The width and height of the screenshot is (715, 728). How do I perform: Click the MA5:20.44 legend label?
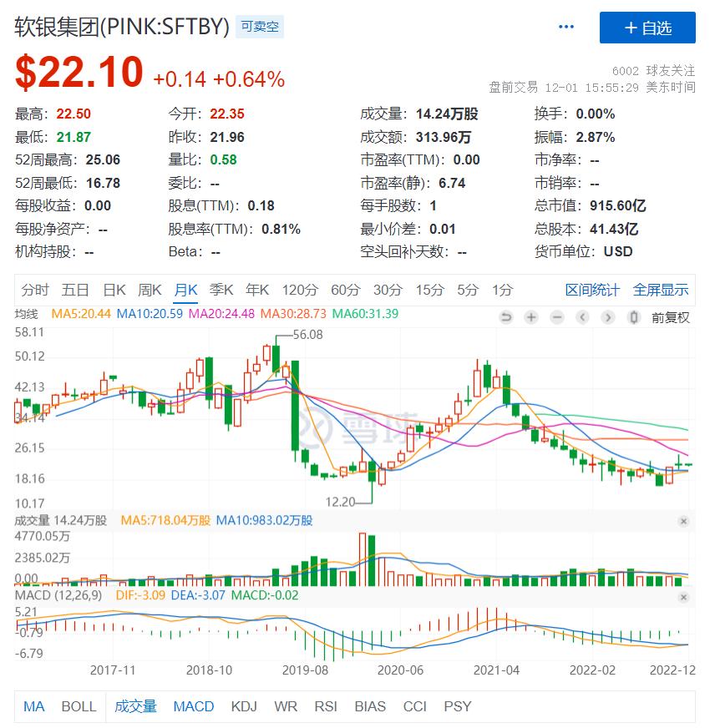81,314
